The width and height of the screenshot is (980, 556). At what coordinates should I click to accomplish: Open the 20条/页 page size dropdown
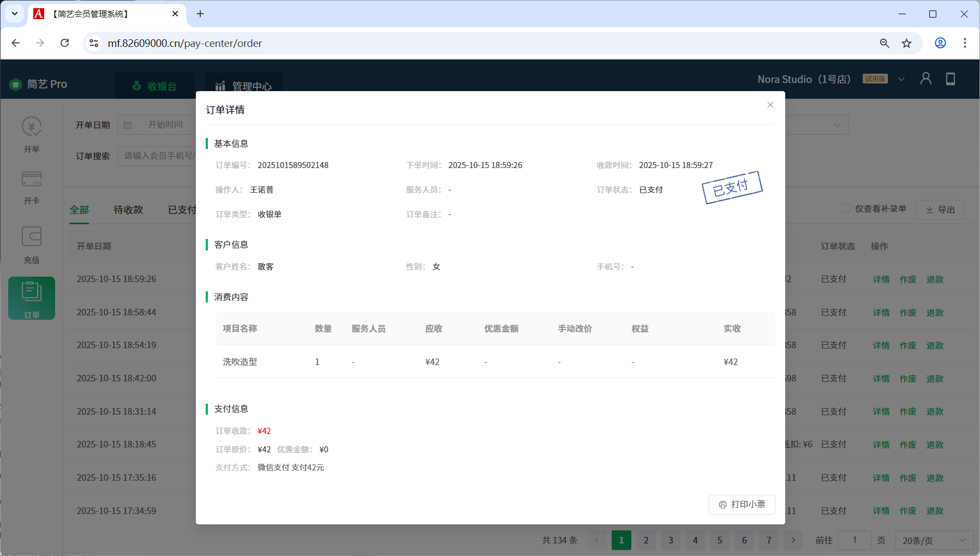coord(934,540)
